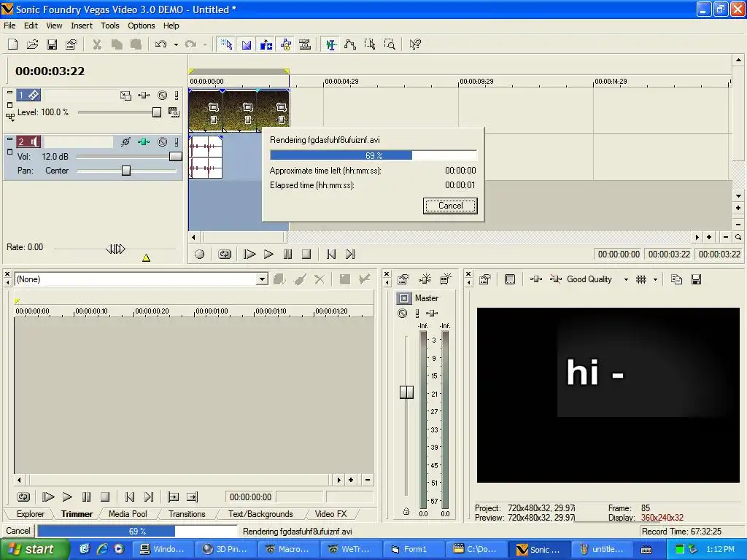Open the Undo history dropdown arrow
The image size is (747, 560).
coord(176,44)
